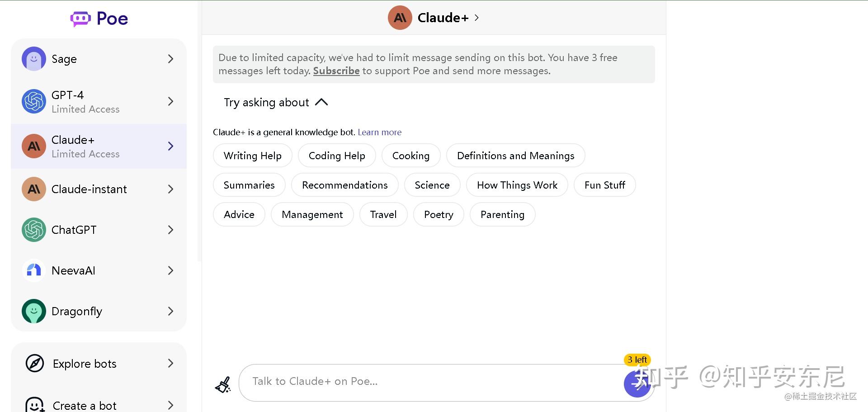Click the Explore bots compass icon
The image size is (868, 412).
[35, 363]
